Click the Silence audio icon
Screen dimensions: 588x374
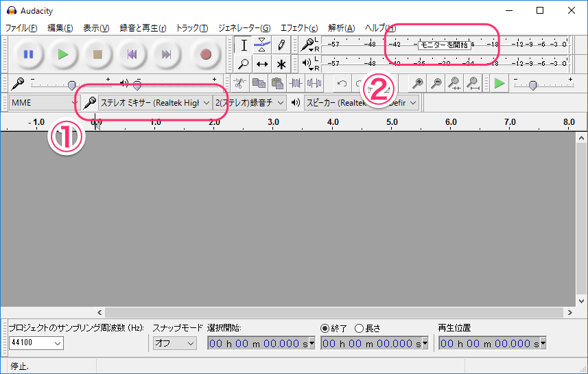click(314, 83)
